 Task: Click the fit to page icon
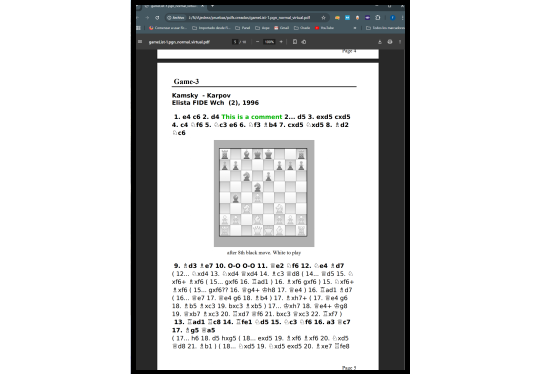click(x=295, y=42)
